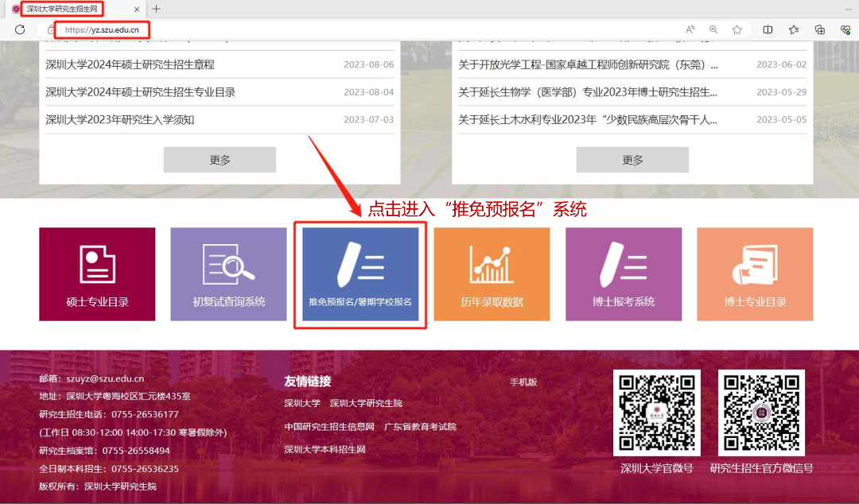
Task: Switch to 手机版 mobile version link
Action: (x=523, y=382)
